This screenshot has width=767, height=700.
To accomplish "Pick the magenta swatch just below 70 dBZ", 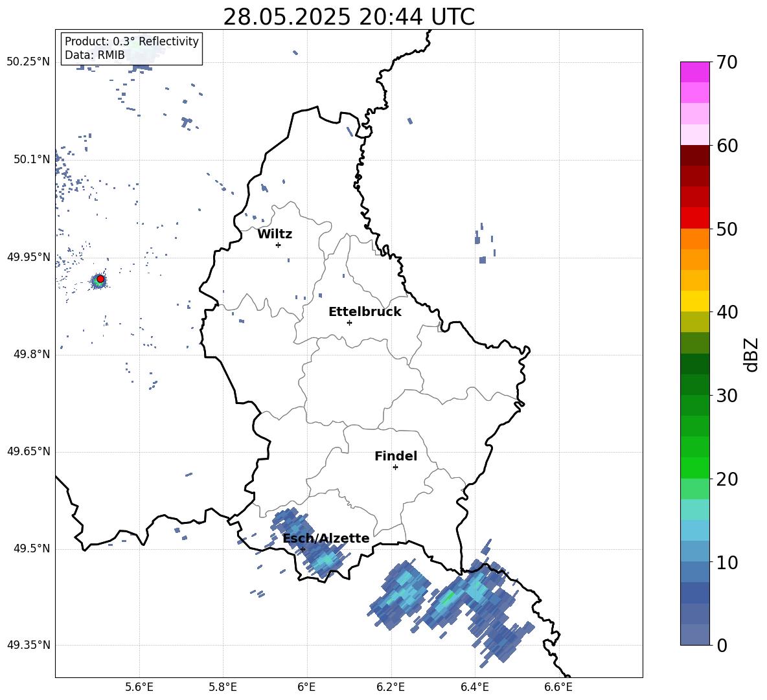I will point(694,72).
